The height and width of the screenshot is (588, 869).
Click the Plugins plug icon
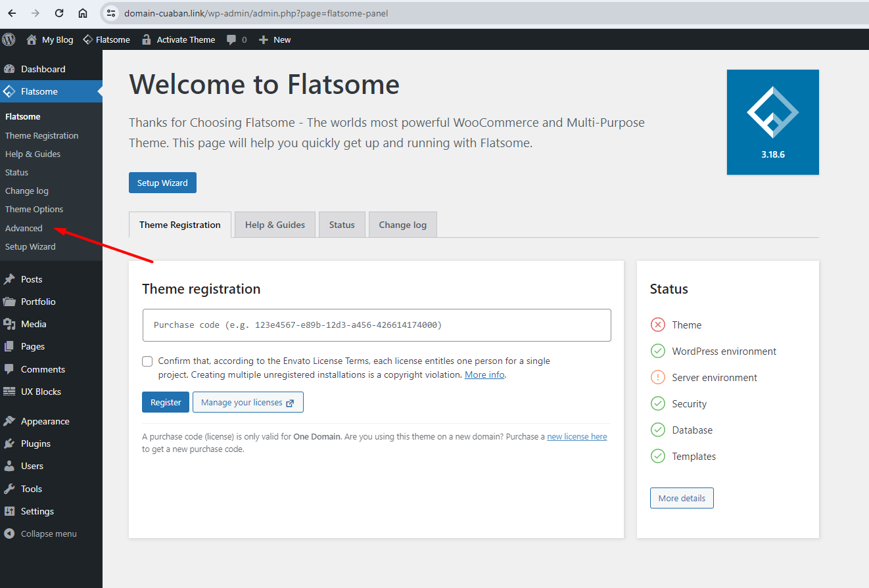[9, 443]
